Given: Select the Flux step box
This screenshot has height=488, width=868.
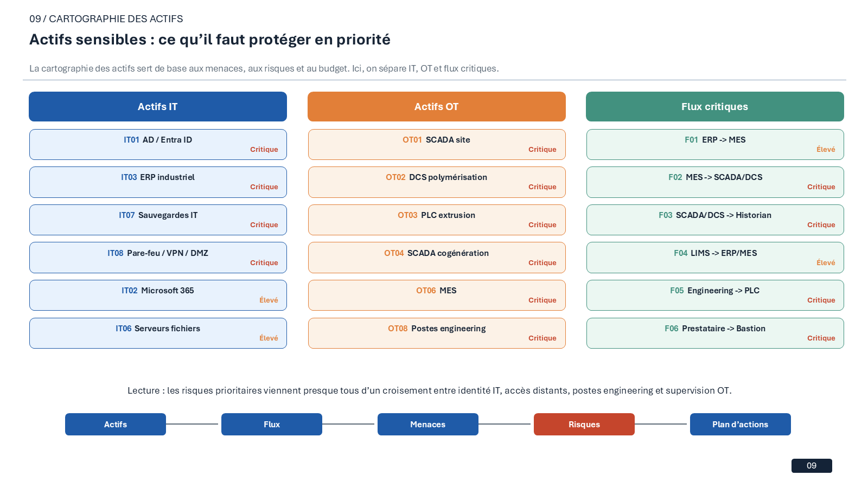Looking at the screenshot, I should [x=272, y=424].
